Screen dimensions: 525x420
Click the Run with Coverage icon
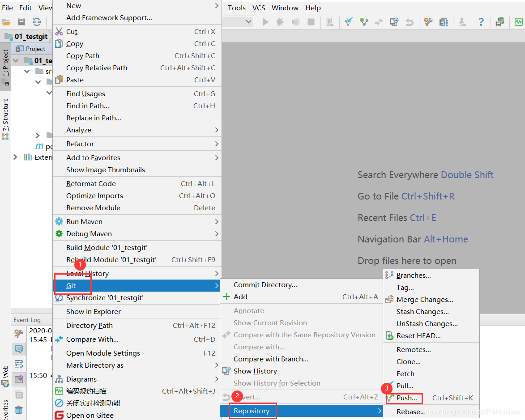pos(296,22)
